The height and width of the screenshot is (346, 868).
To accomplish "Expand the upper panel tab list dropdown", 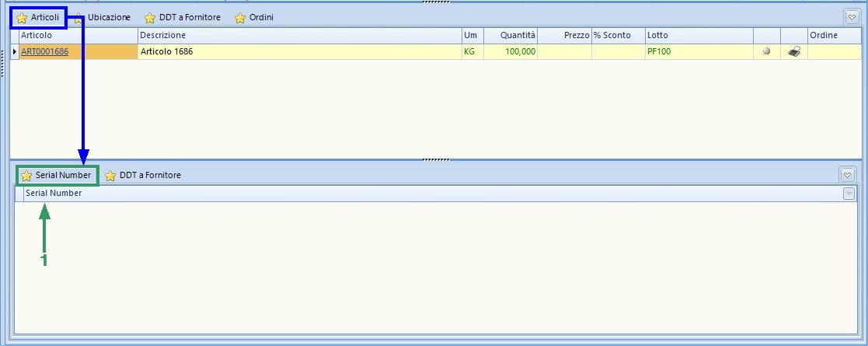I will [851, 17].
